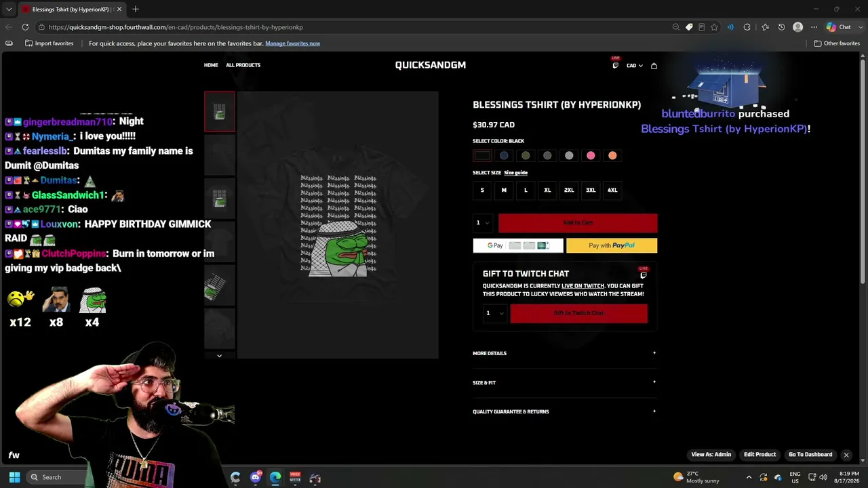
Task: Open the browser extensions puzzle icon
Action: pos(747,27)
